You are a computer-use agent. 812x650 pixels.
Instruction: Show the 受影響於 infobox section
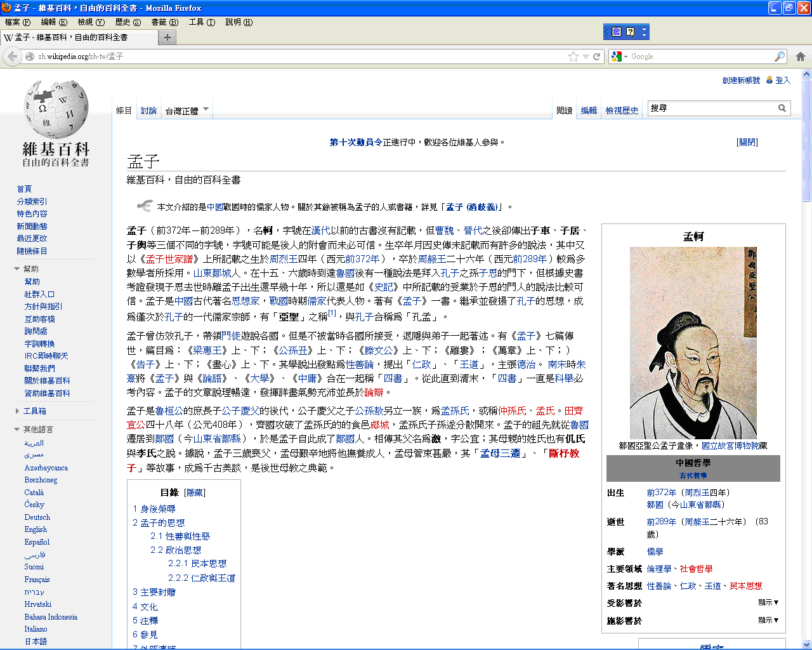pos(768,602)
